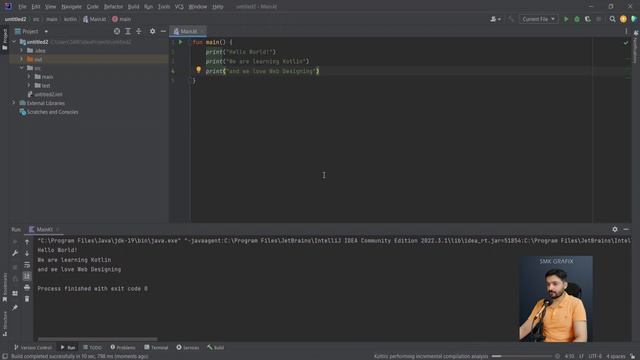Toggle Structure sidebar stripe button
640x360 pixels.
click(5, 323)
